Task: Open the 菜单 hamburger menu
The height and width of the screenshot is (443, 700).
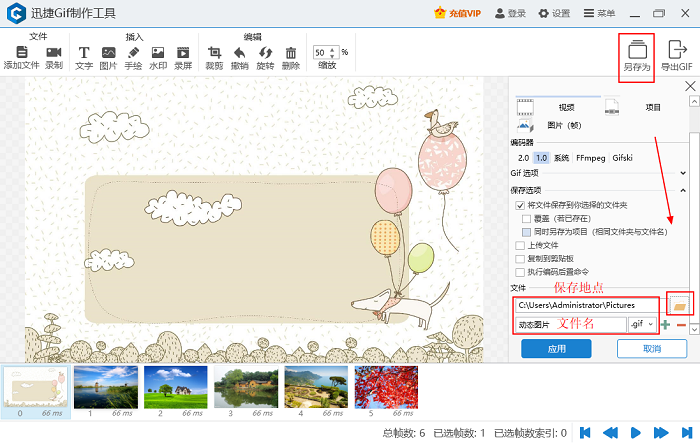Action: [599, 13]
